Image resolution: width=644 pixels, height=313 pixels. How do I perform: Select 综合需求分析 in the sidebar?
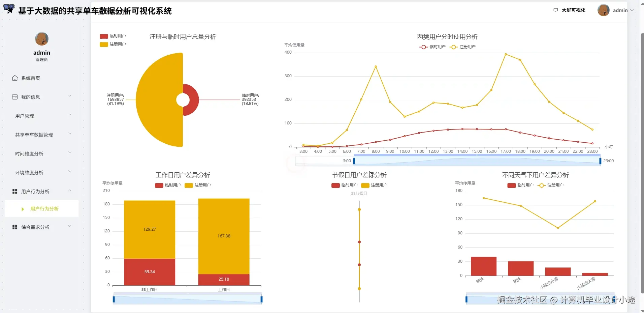(x=35, y=227)
